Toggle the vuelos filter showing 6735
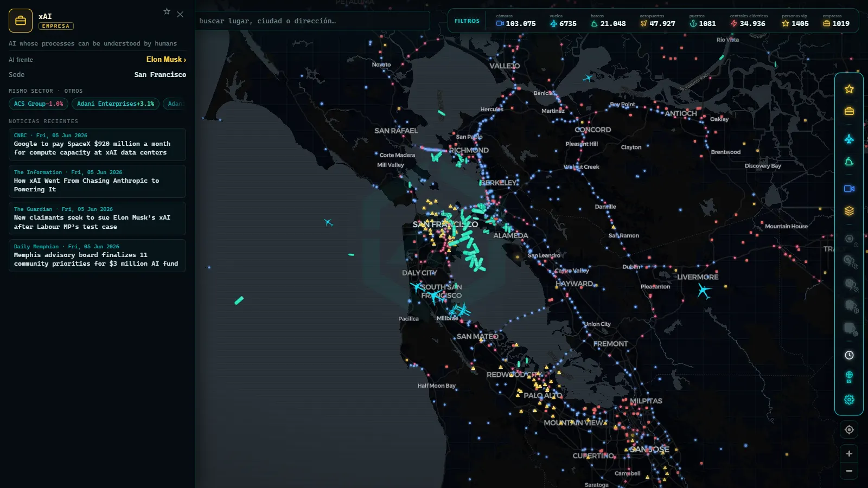Image resolution: width=868 pixels, height=488 pixels. 563,21
